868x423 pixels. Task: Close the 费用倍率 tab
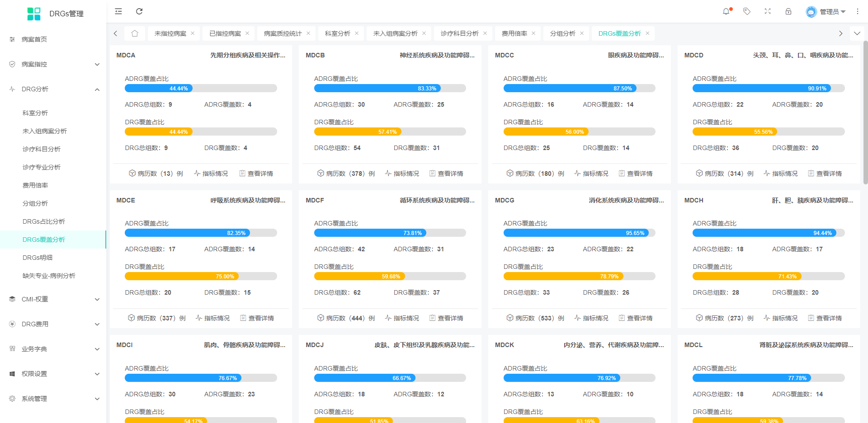[x=533, y=33]
